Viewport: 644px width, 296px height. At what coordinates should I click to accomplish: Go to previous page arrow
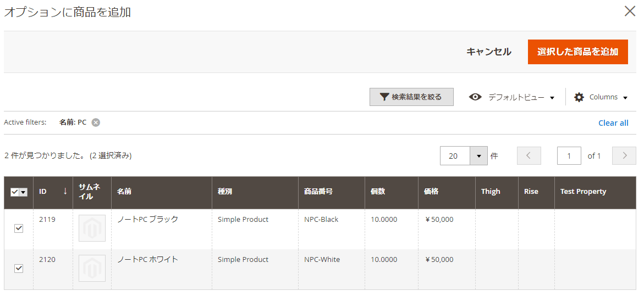(529, 156)
